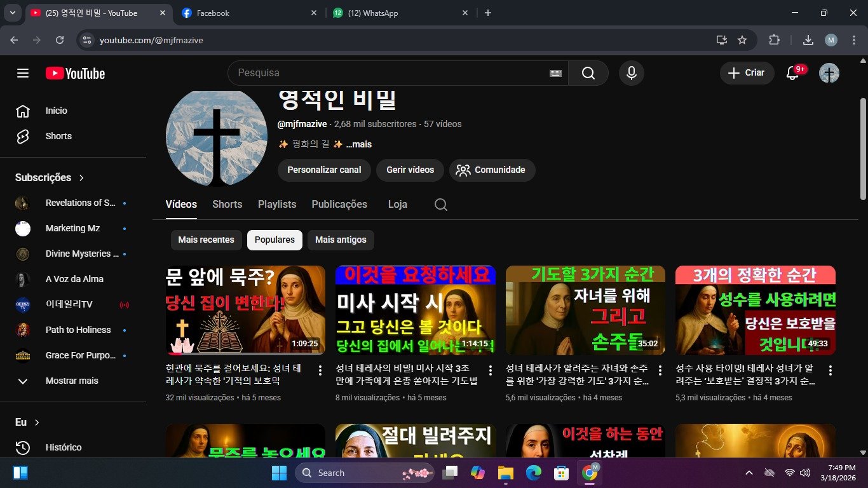868x488 pixels.
Task: Expand channel description with ...mais
Action: click(x=359, y=144)
